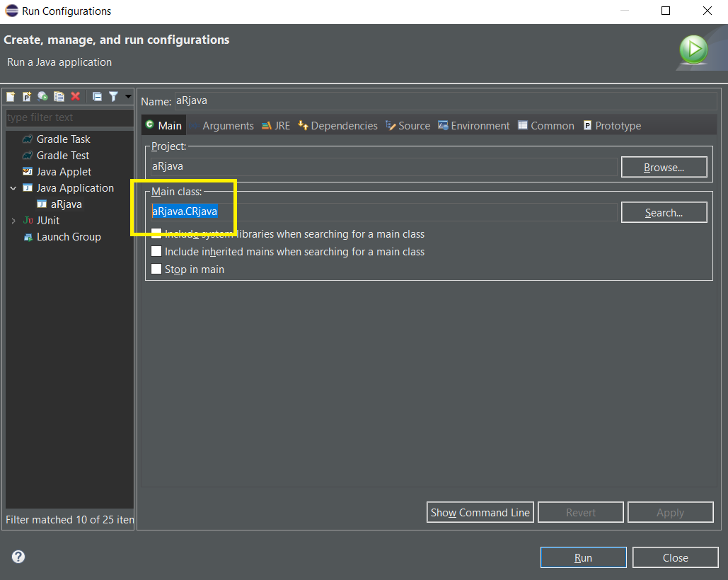The image size is (728, 580).
Task: Click the JUnit icon
Action: click(x=28, y=221)
